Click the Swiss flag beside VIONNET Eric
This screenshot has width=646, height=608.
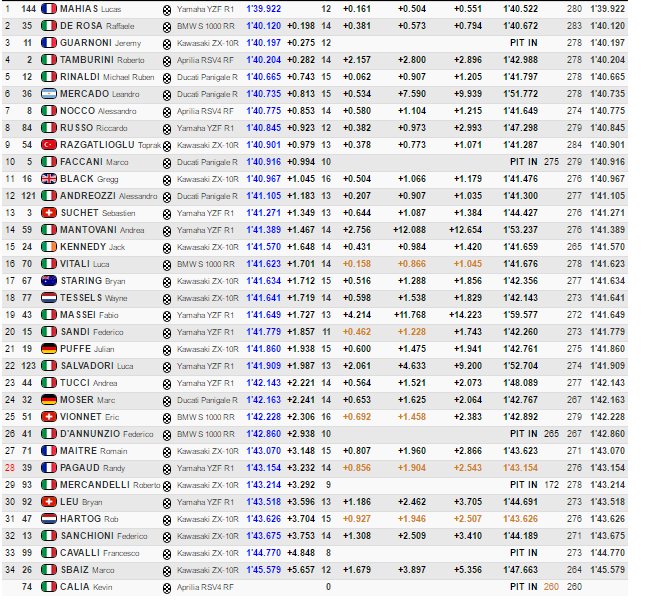49,417
